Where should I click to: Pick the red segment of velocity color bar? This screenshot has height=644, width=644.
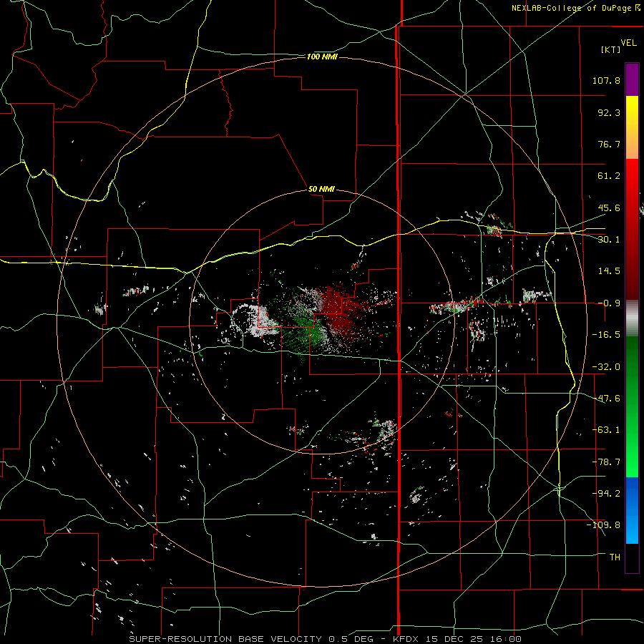(x=632, y=229)
